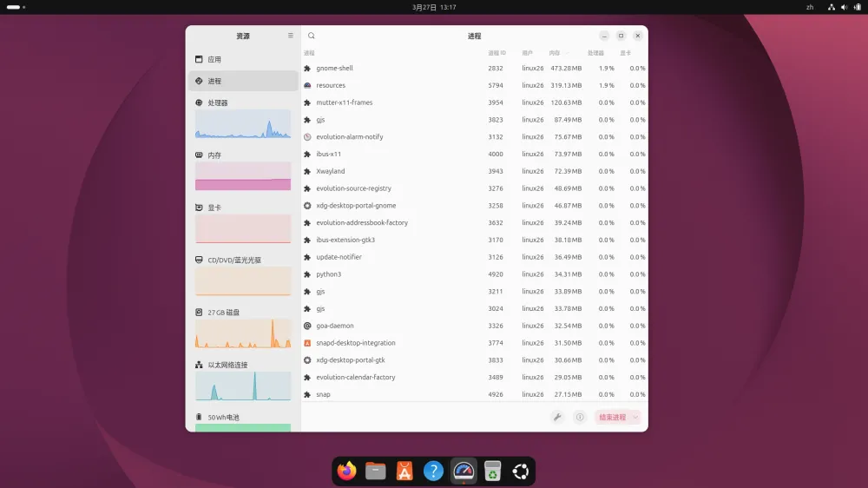Image resolution: width=868 pixels, height=488 pixels.
Task: Click volume tray icon
Action: point(845,7)
